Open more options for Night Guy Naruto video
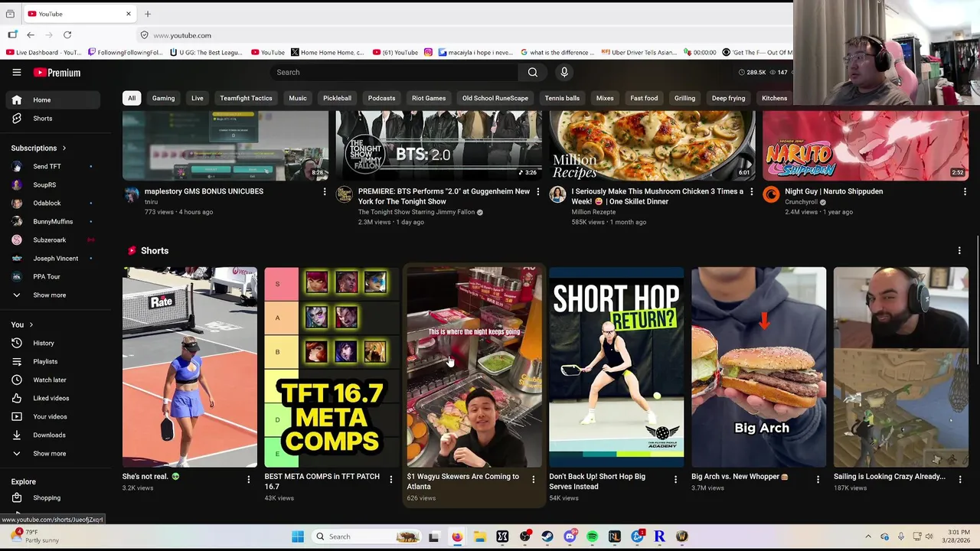Image resolution: width=980 pixels, height=551 pixels. 965,191
